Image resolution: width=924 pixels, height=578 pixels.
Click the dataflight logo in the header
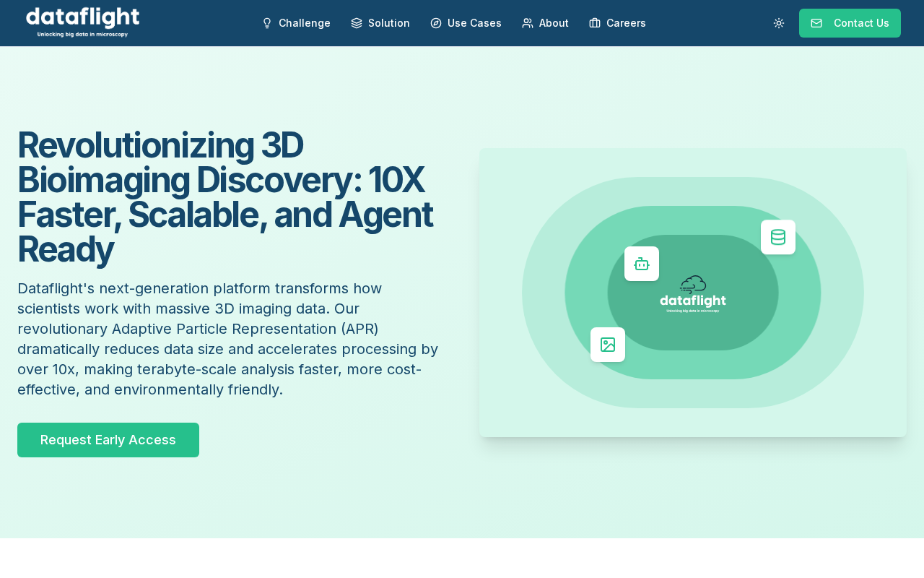pos(82,22)
